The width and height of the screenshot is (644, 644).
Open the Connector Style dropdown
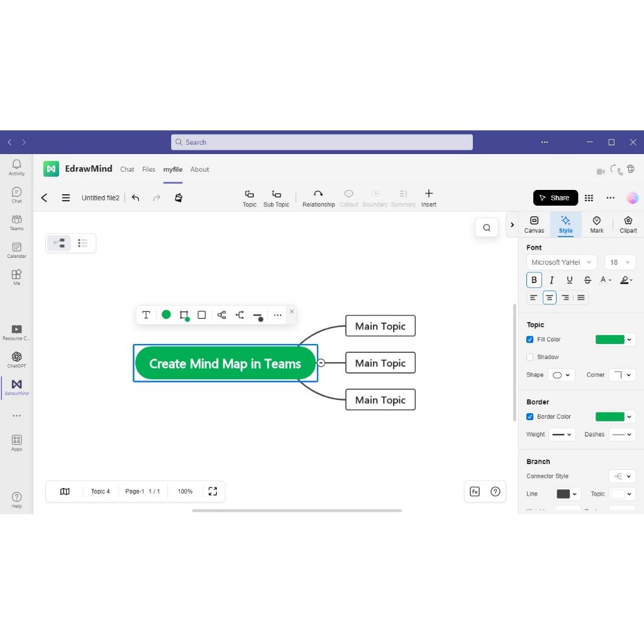pos(623,476)
